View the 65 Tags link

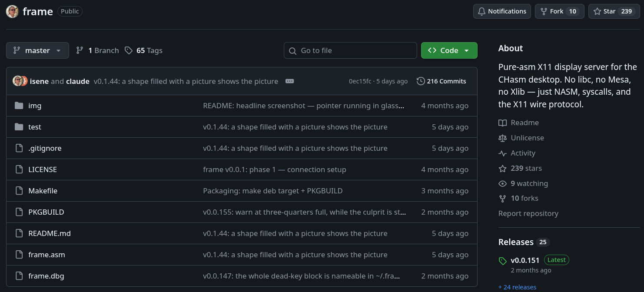point(143,50)
